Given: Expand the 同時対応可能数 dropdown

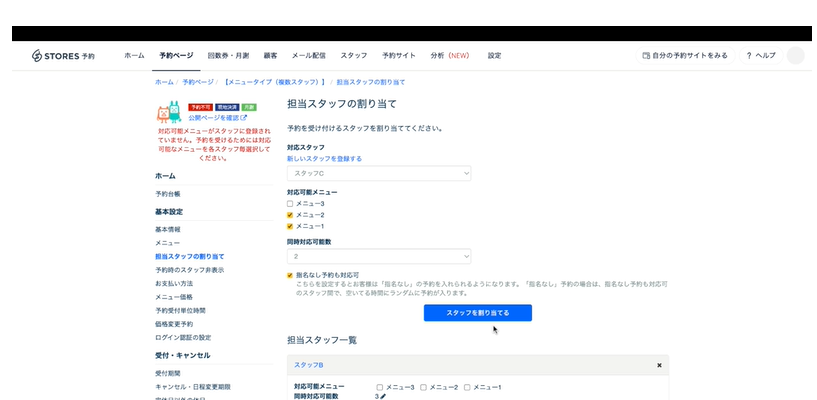Looking at the screenshot, I should coord(378,256).
